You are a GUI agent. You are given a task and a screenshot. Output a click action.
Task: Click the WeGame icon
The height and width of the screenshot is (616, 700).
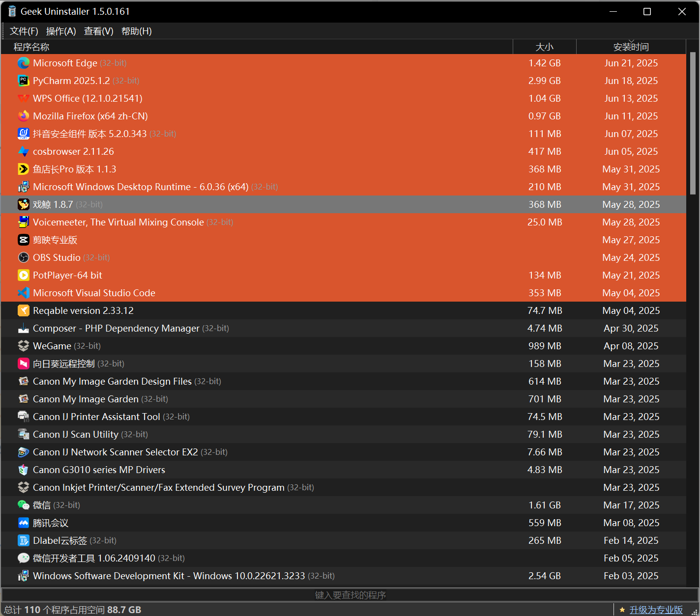click(24, 346)
